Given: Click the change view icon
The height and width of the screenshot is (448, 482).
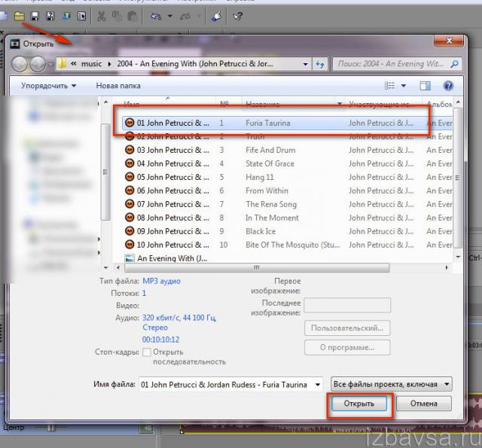Looking at the screenshot, I should pyautogui.click(x=392, y=86).
